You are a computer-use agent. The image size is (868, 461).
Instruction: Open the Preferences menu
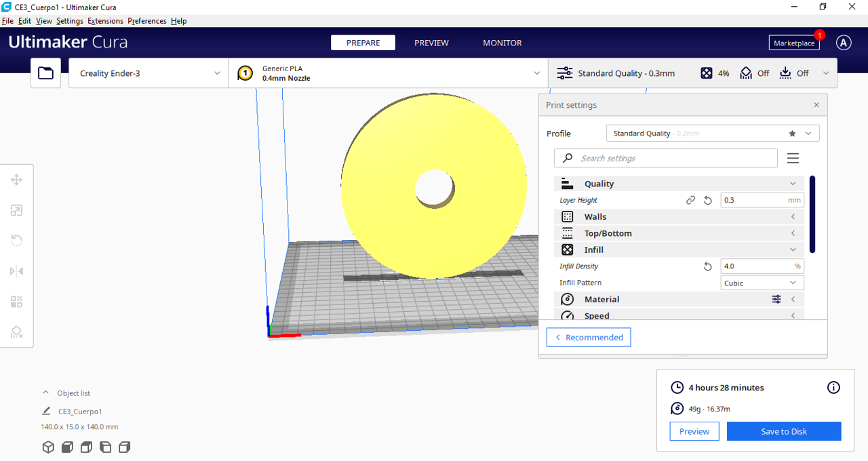point(147,21)
